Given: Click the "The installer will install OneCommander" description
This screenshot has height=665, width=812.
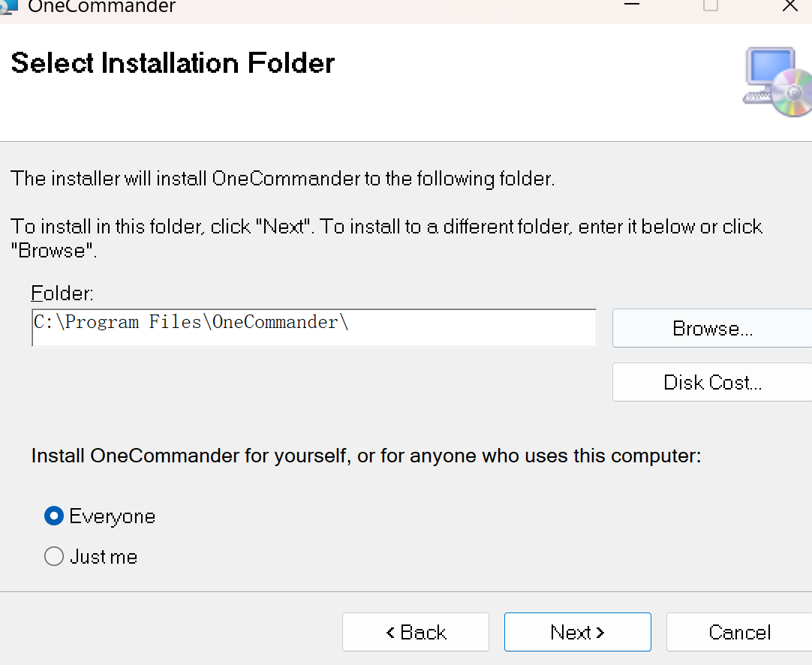Looking at the screenshot, I should [x=282, y=179].
